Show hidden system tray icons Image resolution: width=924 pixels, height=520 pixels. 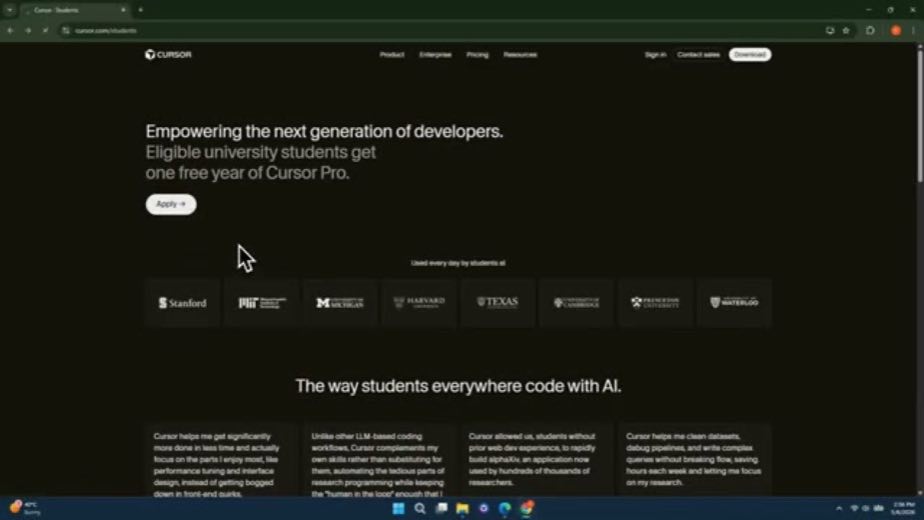click(839, 508)
